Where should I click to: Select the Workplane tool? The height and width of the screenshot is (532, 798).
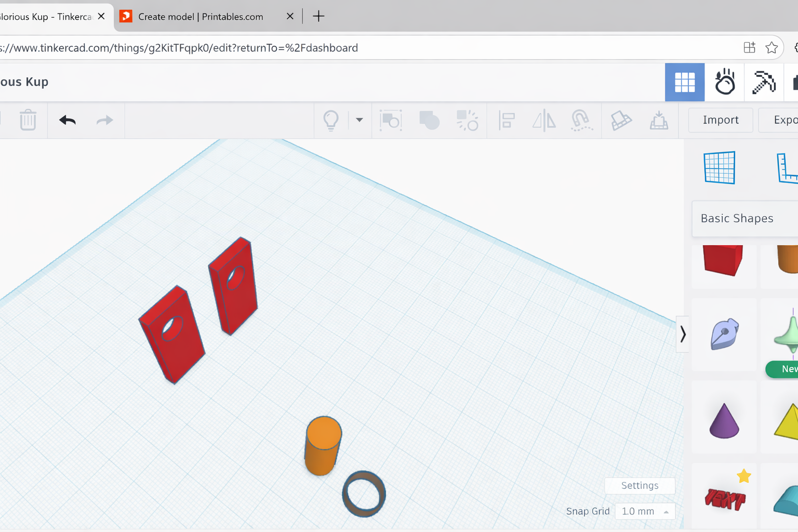point(720,168)
